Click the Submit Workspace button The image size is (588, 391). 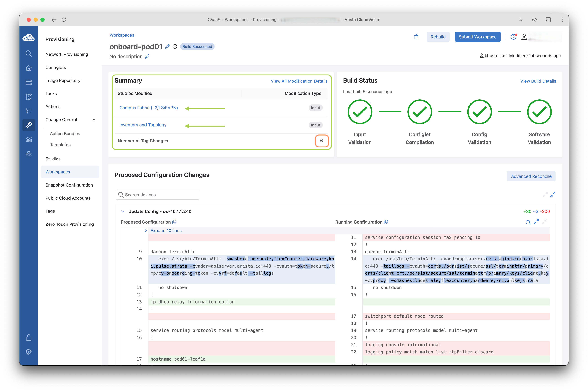(x=477, y=37)
